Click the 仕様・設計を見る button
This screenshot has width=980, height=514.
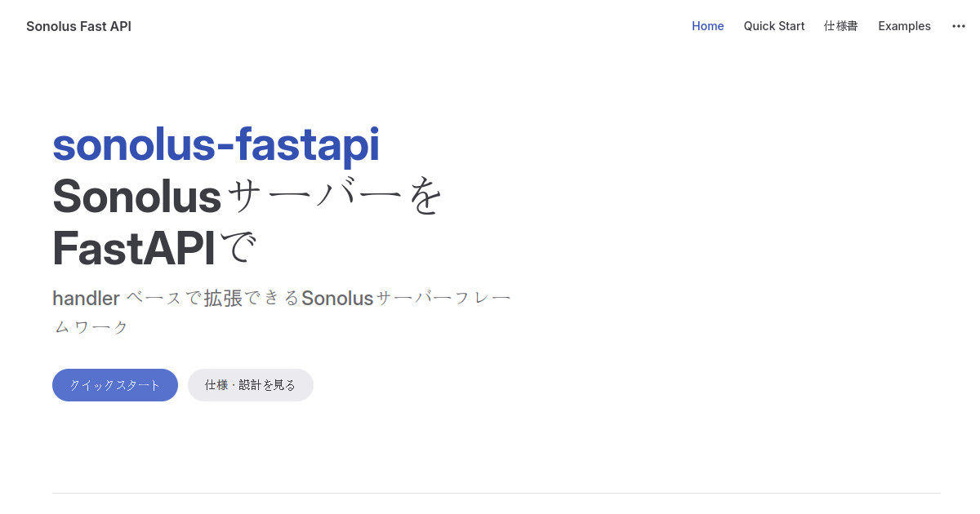pos(251,385)
